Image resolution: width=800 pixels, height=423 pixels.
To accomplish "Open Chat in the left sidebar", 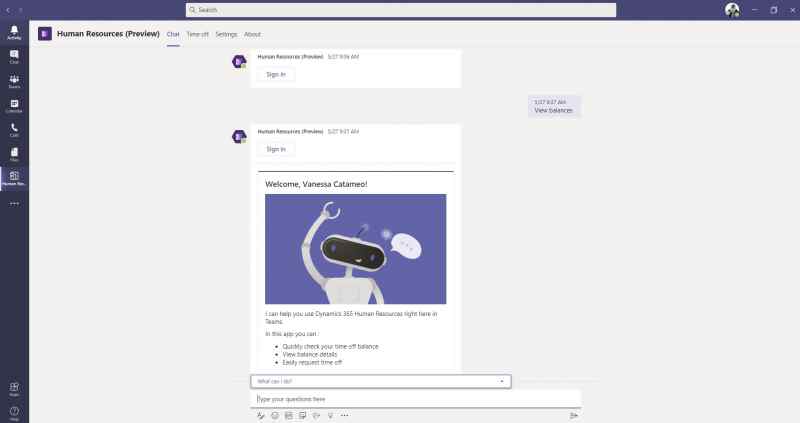I will (x=14, y=57).
